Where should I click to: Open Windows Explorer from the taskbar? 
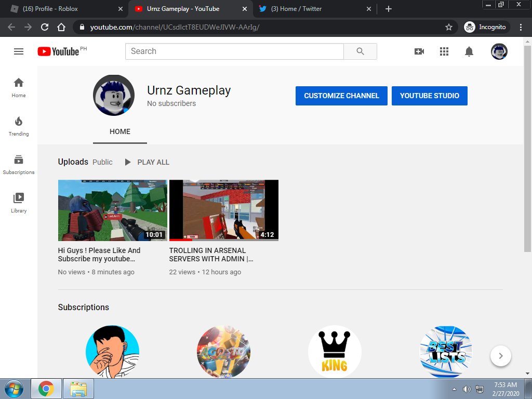[78, 389]
